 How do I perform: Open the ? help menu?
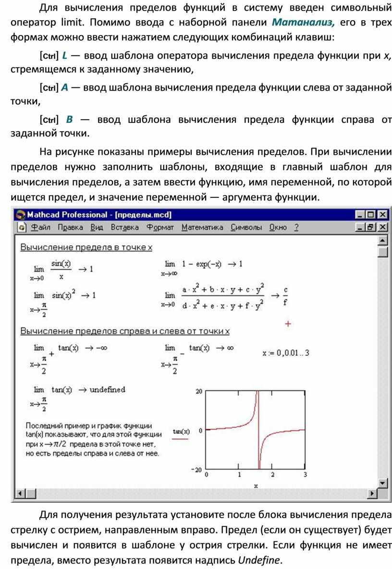296,227
